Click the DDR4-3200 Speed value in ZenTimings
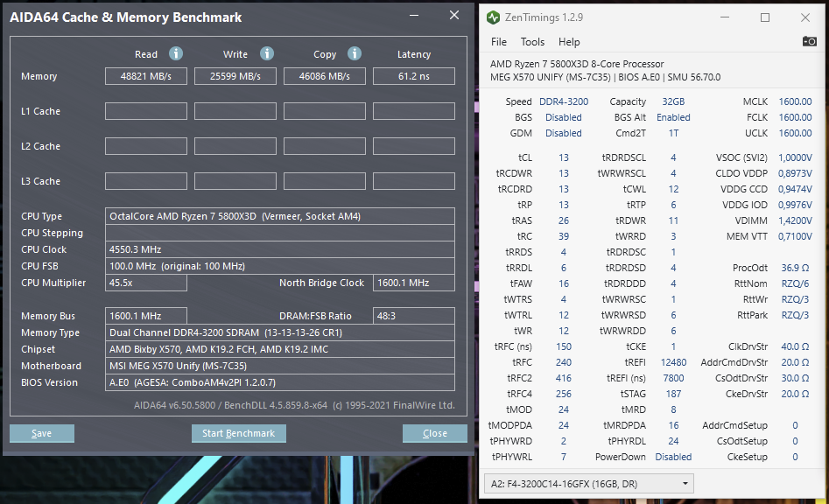This screenshot has height=504, width=829. [x=564, y=101]
